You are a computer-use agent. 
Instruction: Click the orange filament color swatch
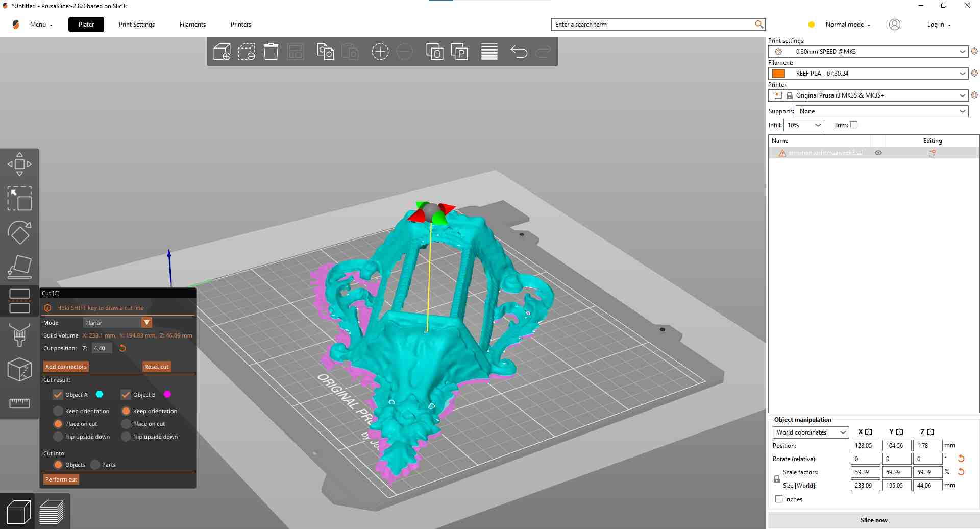click(778, 74)
